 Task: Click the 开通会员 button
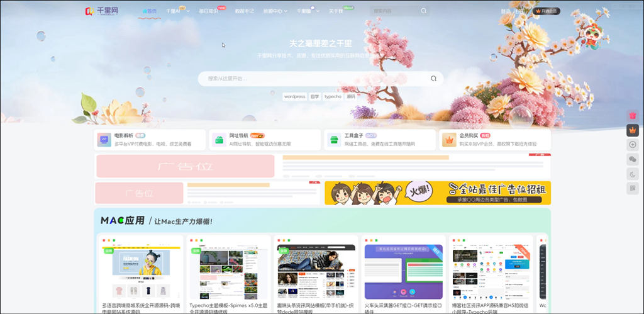tap(546, 11)
